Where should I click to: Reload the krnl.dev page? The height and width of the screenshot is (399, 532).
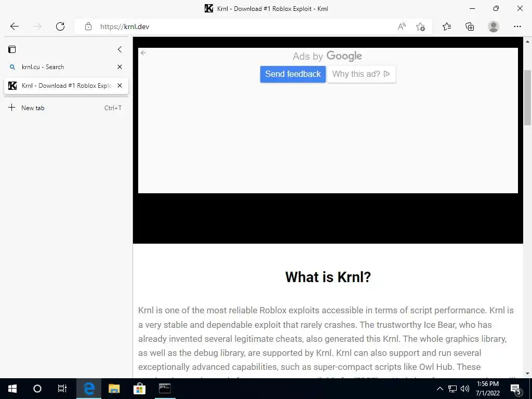click(x=60, y=26)
